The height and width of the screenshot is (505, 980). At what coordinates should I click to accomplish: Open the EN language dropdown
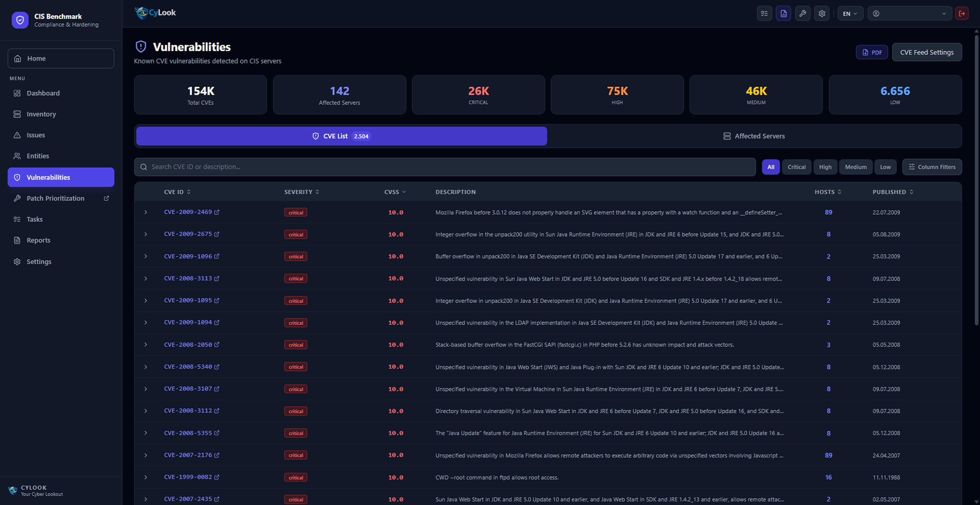[850, 13]
